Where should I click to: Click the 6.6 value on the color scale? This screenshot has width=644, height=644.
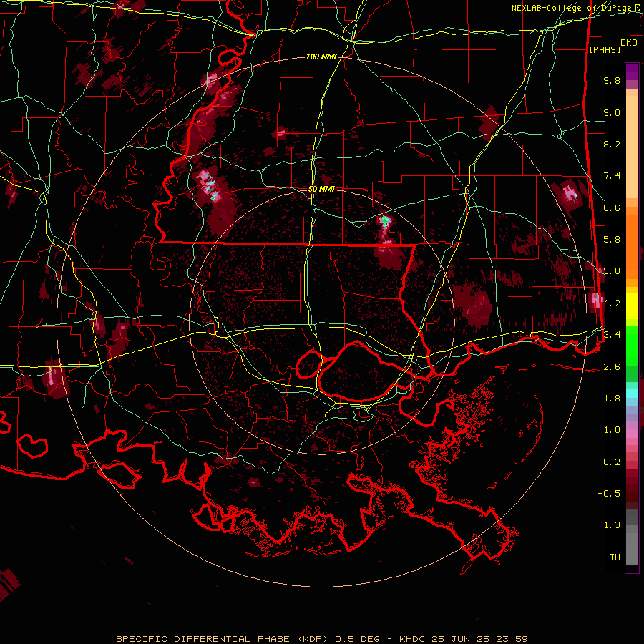[612, 208]
